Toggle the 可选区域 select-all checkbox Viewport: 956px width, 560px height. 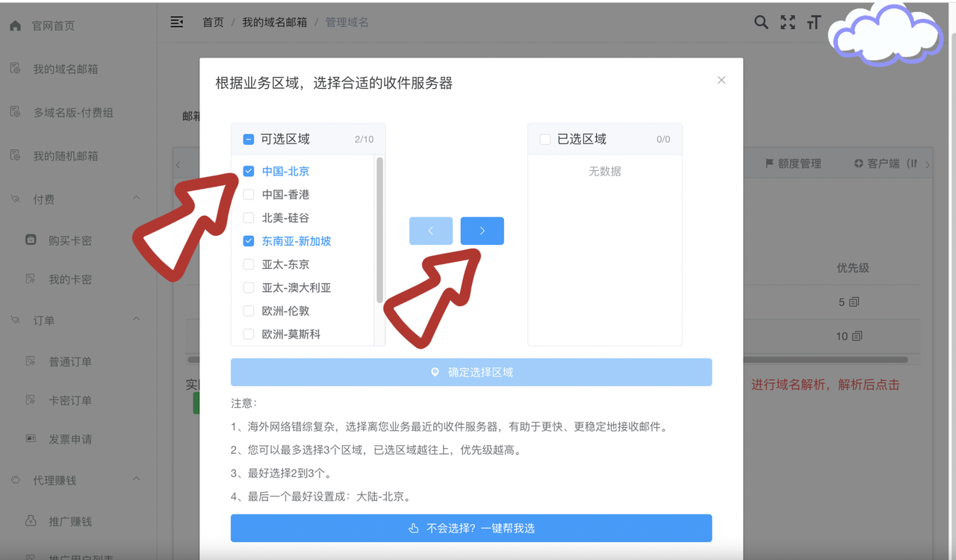pyautogui.click(x=249, y=139)
